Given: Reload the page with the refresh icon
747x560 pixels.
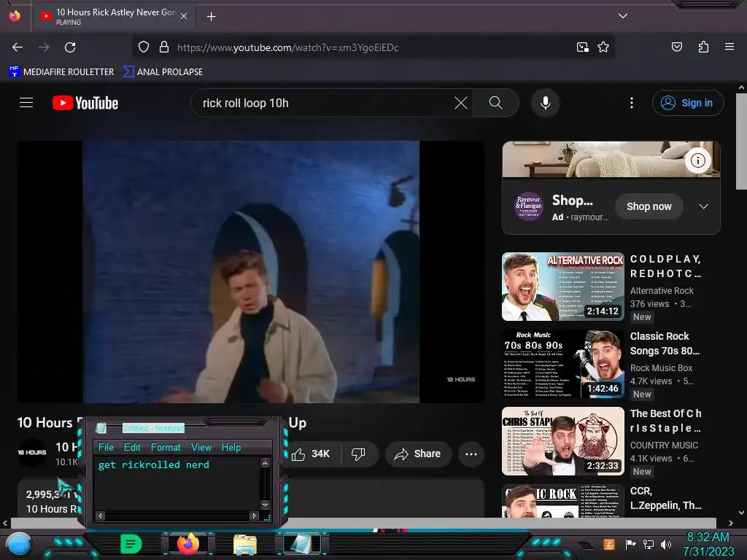Looking at the screenshot, I should 70,47.
